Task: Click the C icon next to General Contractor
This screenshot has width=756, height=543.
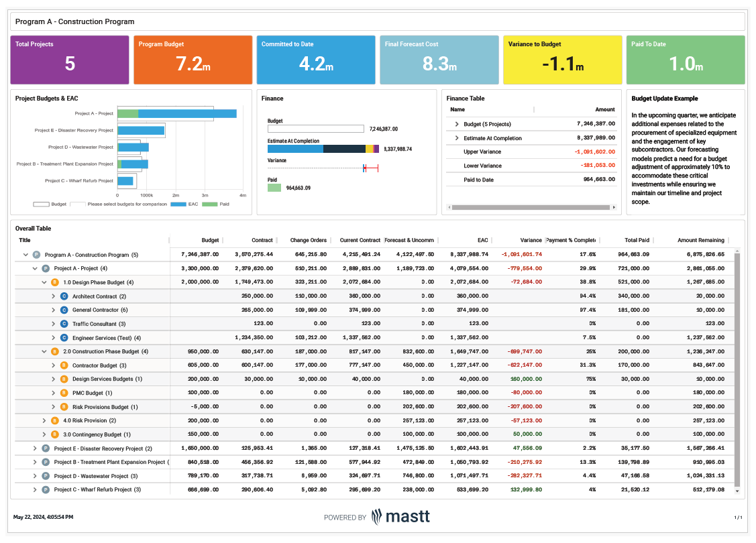Action: [64, 310]
